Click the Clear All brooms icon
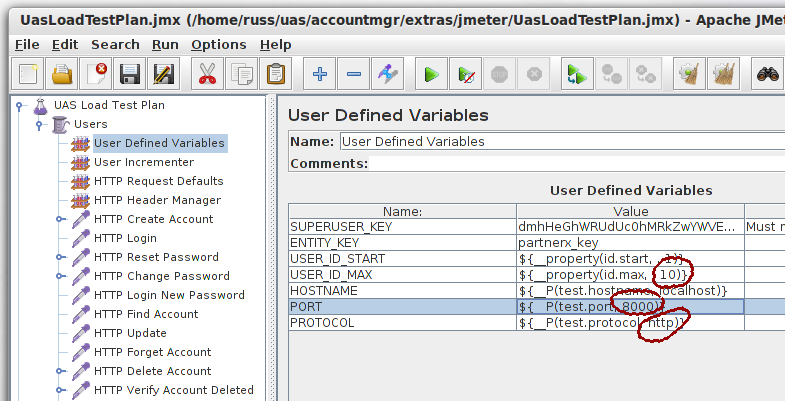The width and height of the screenshot is (785, 401). point(723,74)
